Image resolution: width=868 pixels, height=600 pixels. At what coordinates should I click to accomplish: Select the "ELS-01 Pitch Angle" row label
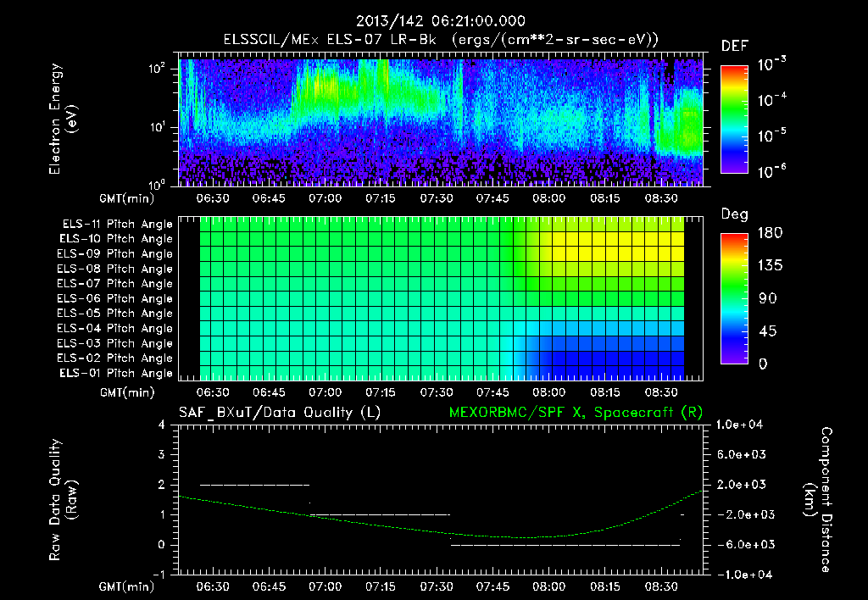(115, 373)
